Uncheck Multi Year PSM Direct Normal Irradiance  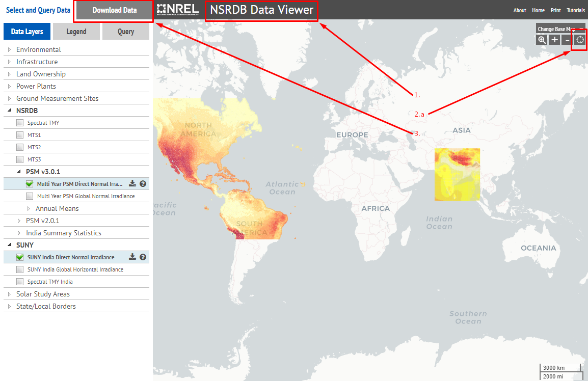point(30,184)
